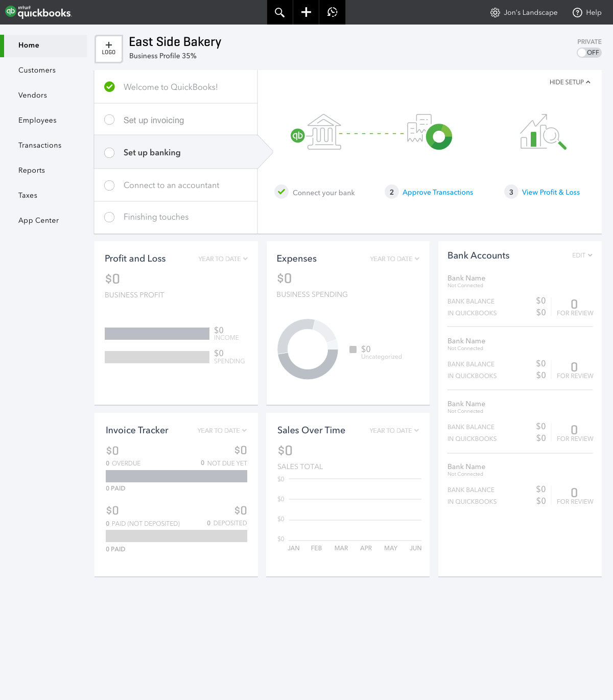Click the gear settings icon
This screenshot has height=700, width=613.
495,12
